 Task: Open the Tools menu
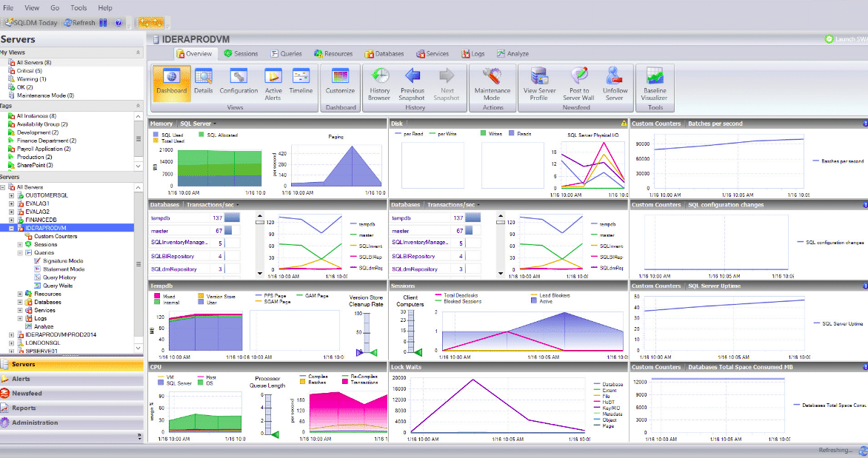click(x=79, y=7)
